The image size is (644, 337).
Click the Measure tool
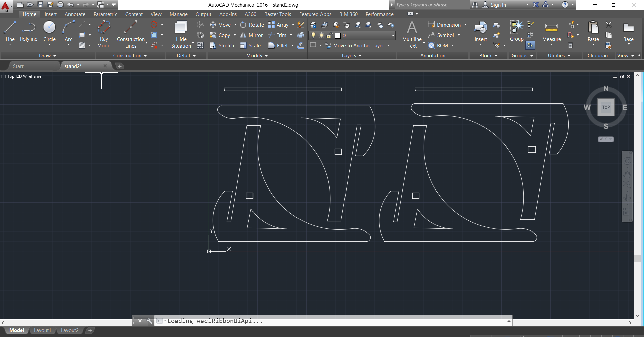(551, 32)
